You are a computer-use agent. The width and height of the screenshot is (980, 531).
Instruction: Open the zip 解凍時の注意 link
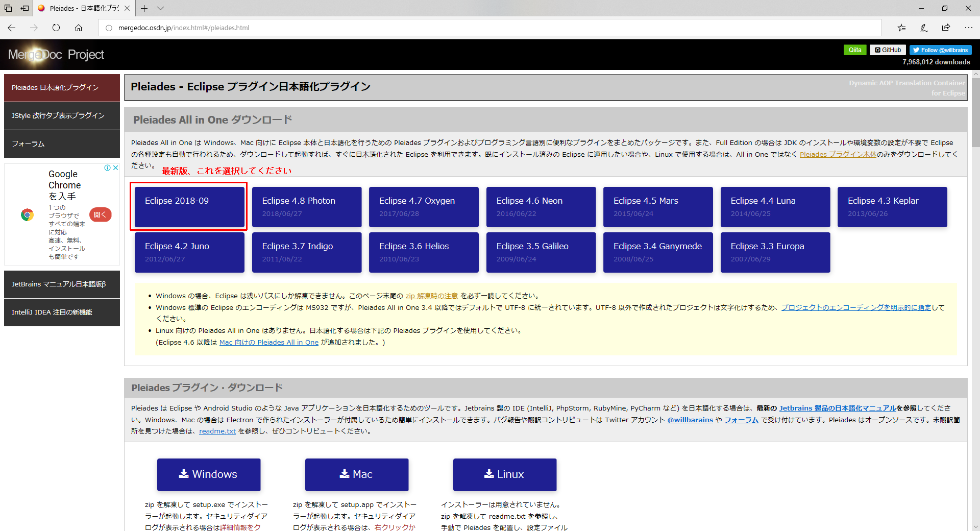431,296
